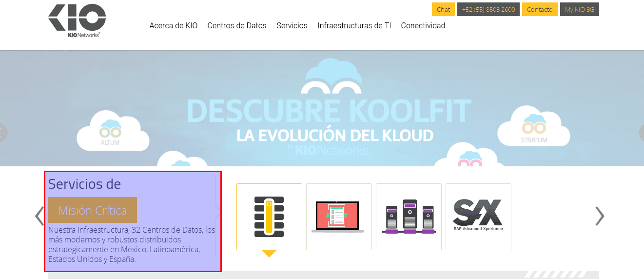The height and width of the screenshot is (279, 644).
Task: Choose the purple server towers icon
Action: point(409,217)
